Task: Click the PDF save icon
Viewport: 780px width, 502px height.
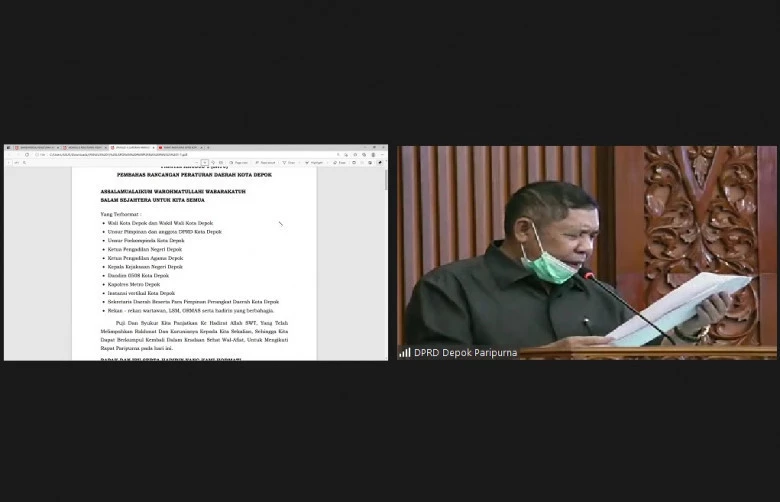Action: (362, 163)
